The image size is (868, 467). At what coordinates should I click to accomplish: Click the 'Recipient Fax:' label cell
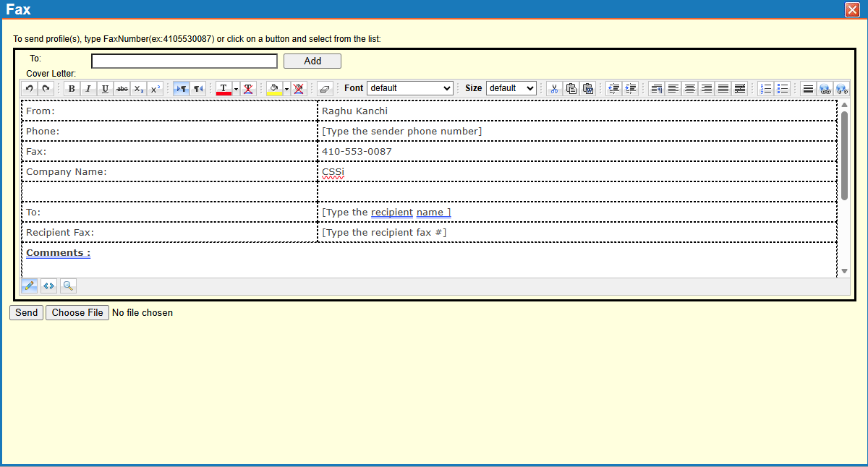(169, 232)
